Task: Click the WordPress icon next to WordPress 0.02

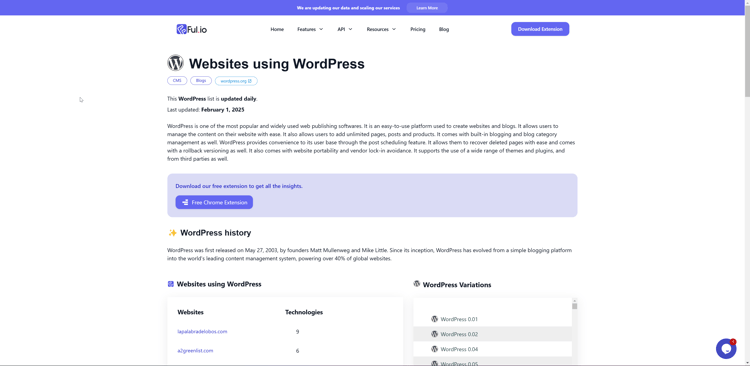Action: click(434, 334)
